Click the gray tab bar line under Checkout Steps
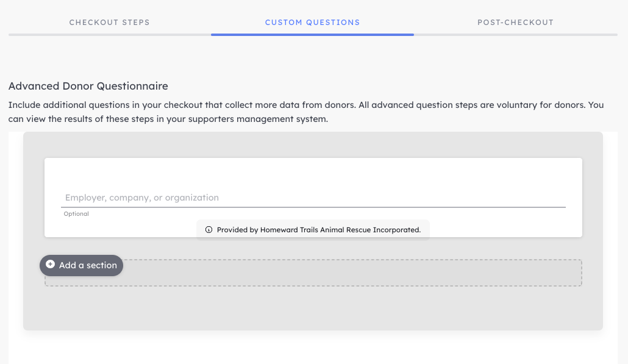The width and height of the screenshot is (628, 364). coord(110,35)
